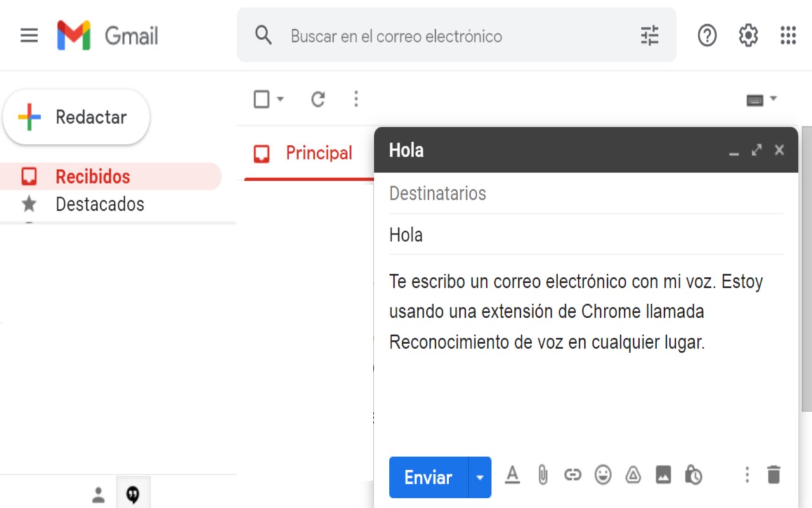Viewport: 812px width, 508px height.
Task: Click the attach files paperclip icon
Action: 542,475
